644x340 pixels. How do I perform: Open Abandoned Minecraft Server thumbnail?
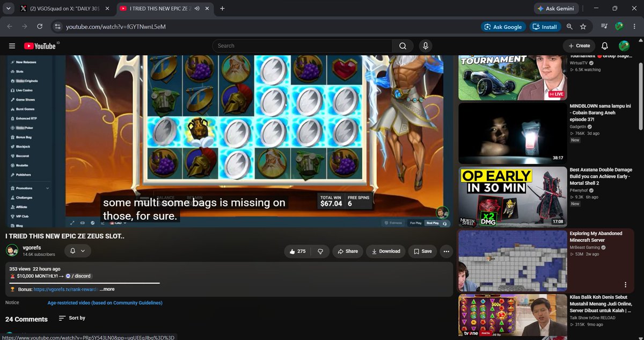512,260
